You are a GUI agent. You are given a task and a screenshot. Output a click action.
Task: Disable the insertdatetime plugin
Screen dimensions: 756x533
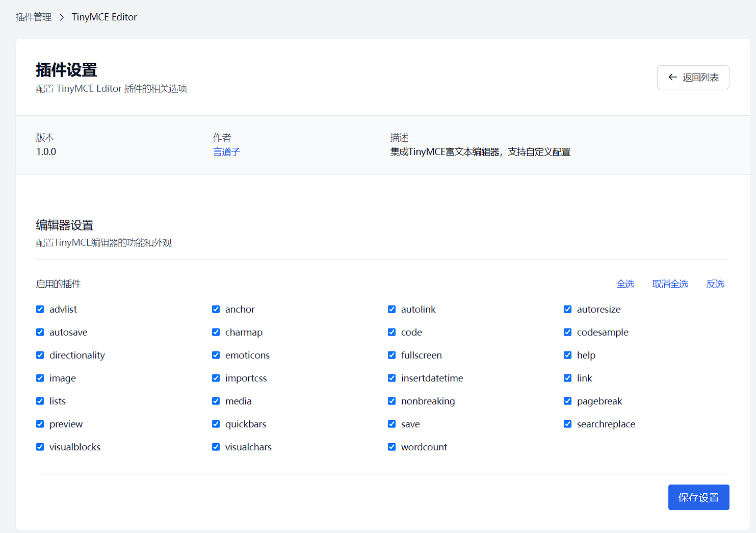point(392,378)
